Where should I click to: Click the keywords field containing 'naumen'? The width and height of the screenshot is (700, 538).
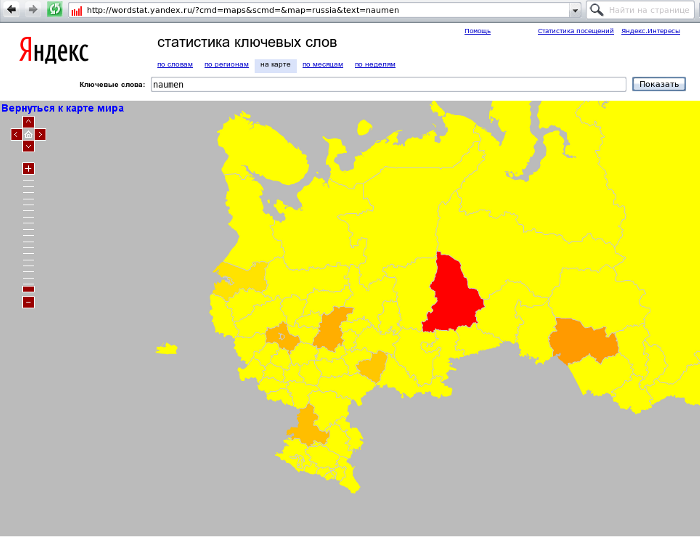pos(388,84)
